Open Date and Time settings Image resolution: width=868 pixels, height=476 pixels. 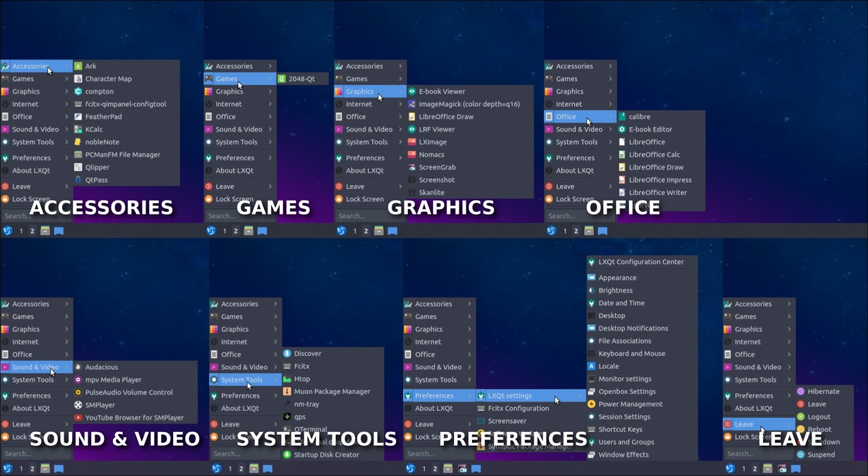tap(642, 303)
